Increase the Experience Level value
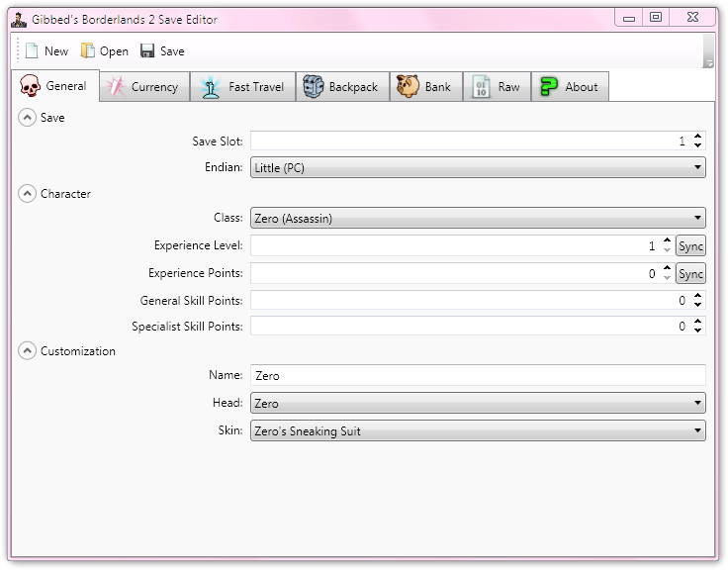Viewport: 728px width, 570px height. click(x=668, y=240)
